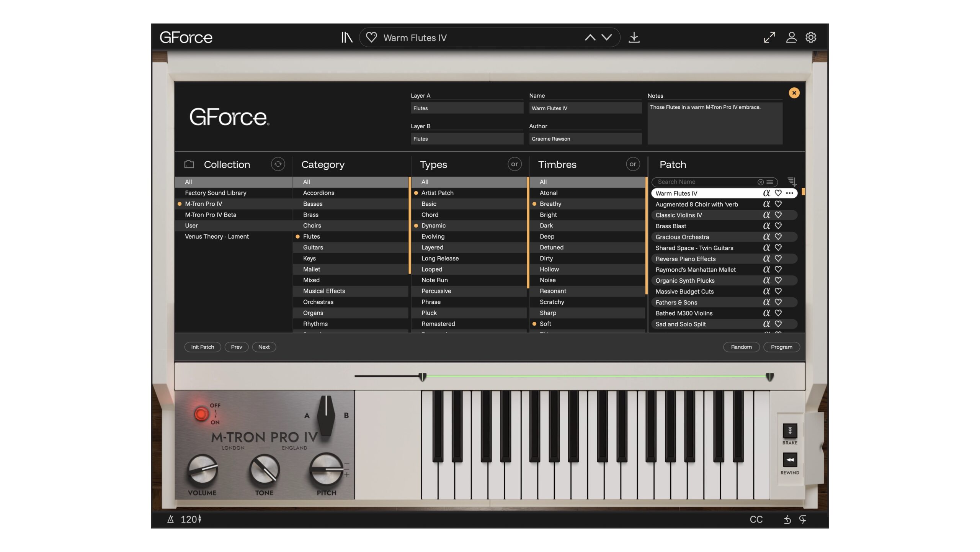Click the Prev button
Image resolution: width=980 pixels, height=552 pixels.
point(237,347)
